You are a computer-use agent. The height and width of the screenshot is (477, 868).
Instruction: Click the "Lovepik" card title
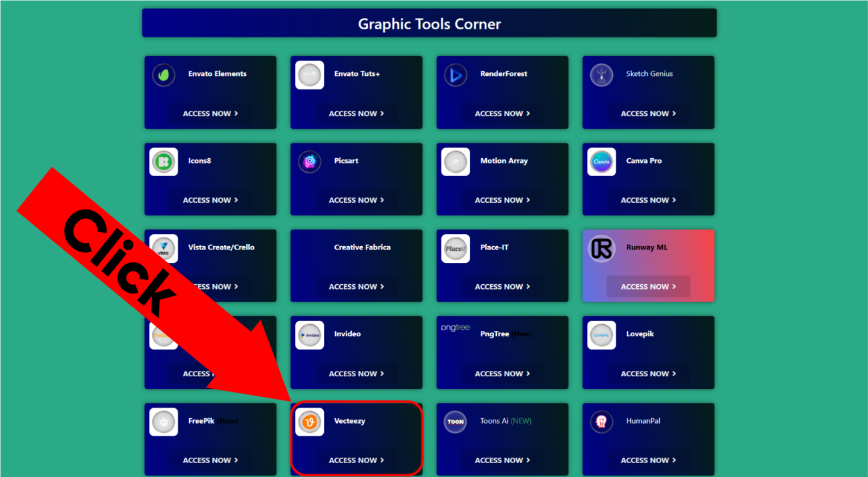pos(640,334)
